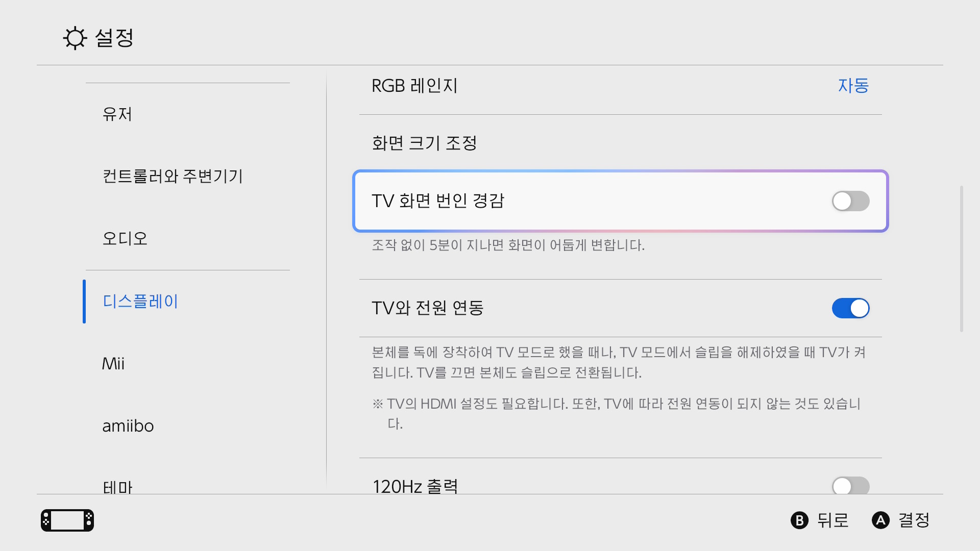Open the Mii settings section

click(113, 363)
